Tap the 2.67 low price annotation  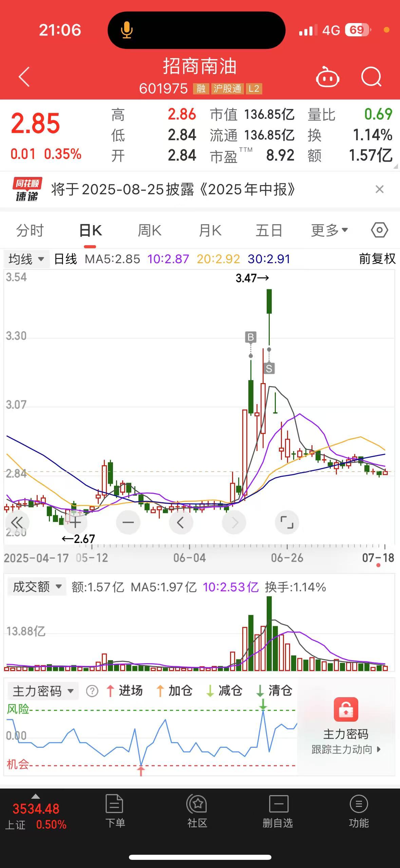pyautogui.click(x=78, y=539)
